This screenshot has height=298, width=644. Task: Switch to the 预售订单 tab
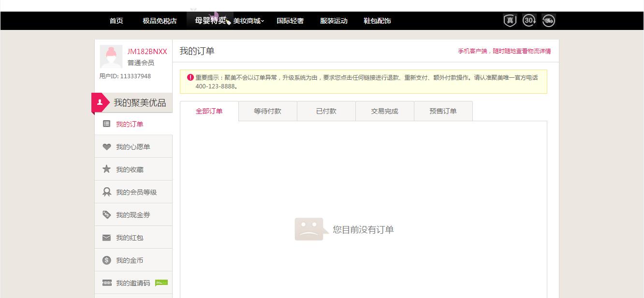tap(443, 111)
